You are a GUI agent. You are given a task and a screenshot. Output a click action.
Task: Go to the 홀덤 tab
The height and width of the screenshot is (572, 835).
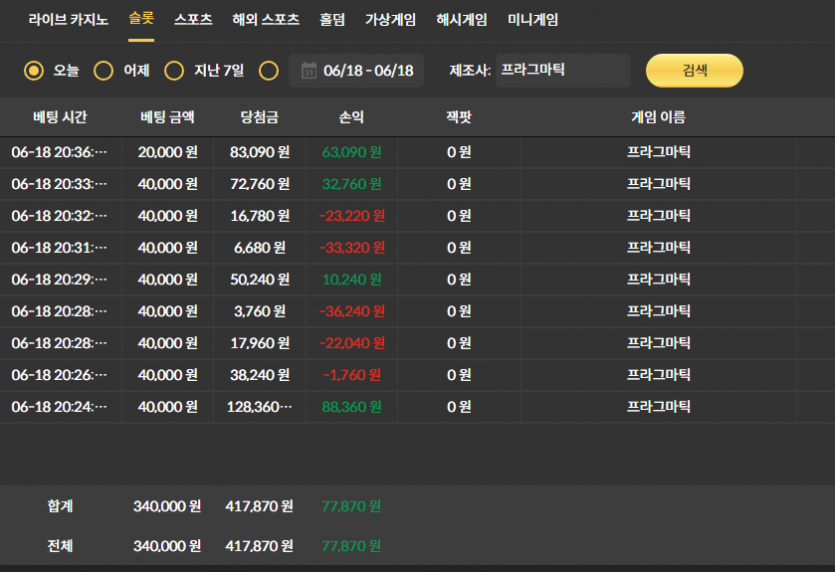point(332,20)
